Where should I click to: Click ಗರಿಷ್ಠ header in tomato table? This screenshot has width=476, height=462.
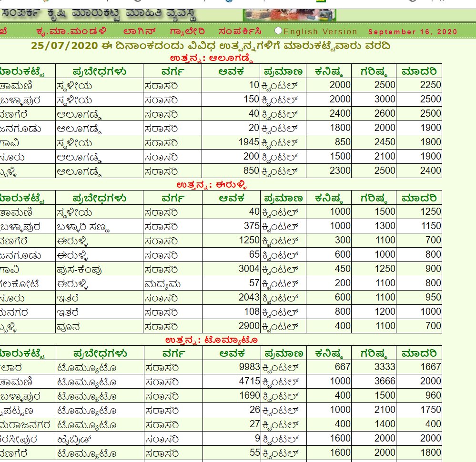374,353
